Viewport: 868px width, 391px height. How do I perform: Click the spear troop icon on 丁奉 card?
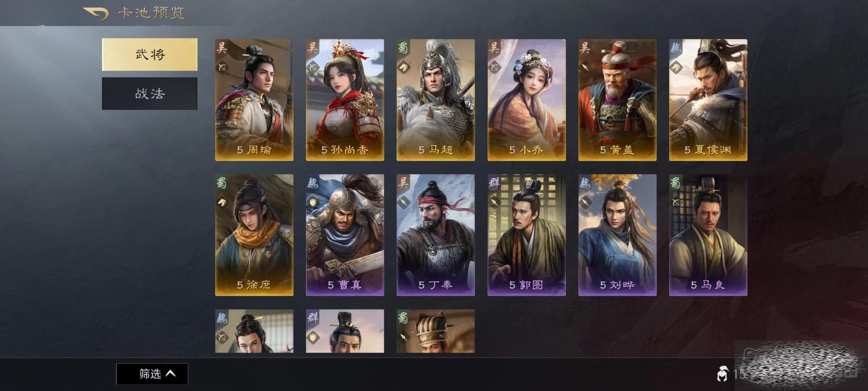click(x=404, y=202)
